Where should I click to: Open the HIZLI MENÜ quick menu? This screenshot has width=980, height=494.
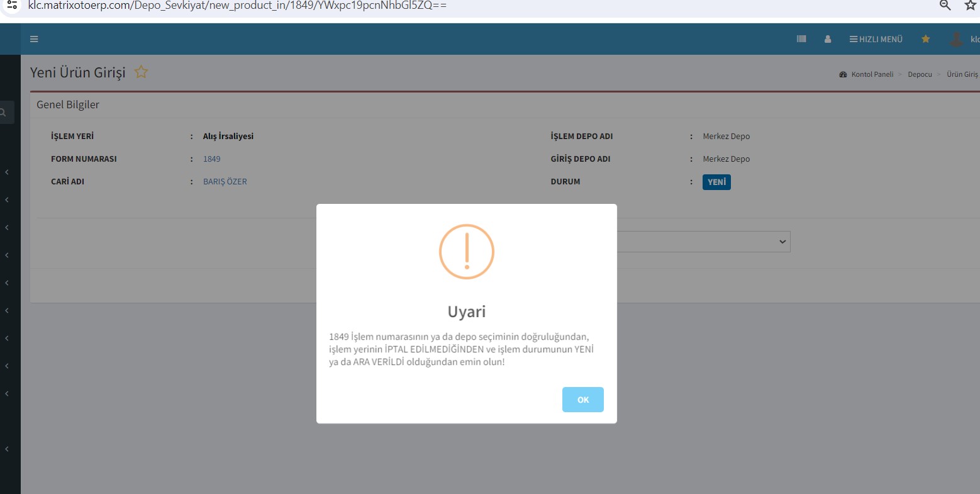876,39
